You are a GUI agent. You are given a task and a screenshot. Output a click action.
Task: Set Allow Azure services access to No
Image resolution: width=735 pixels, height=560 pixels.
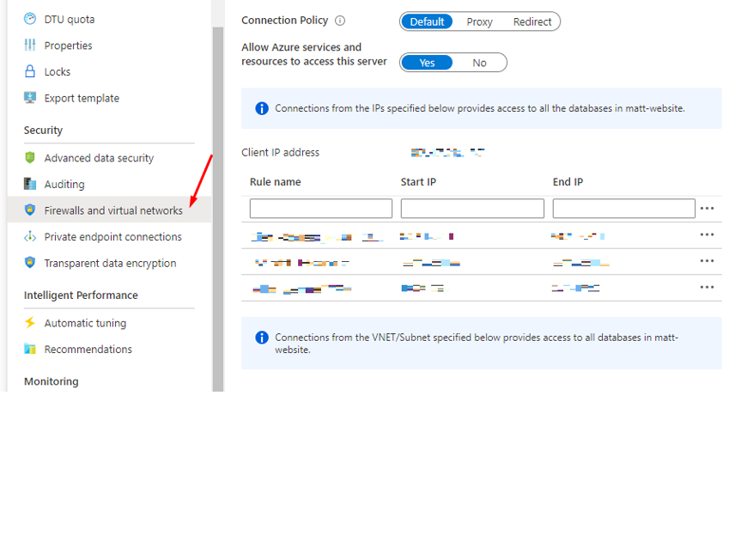click(x=479, y=62)
